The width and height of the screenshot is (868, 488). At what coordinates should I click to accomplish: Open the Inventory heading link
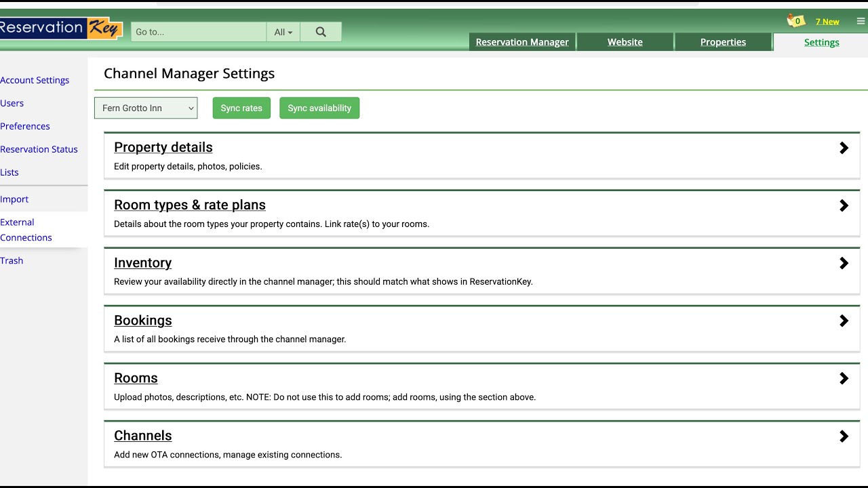click(x=142, y=262)
